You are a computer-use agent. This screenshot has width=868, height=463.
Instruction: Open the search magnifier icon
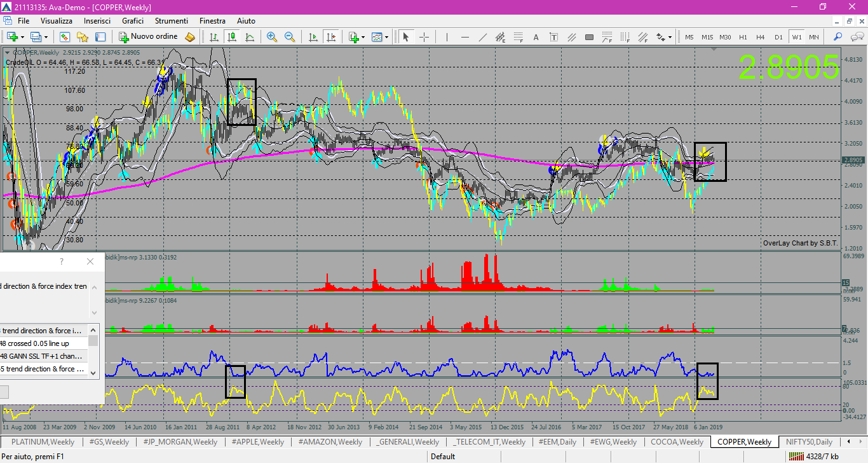(837, 37)
